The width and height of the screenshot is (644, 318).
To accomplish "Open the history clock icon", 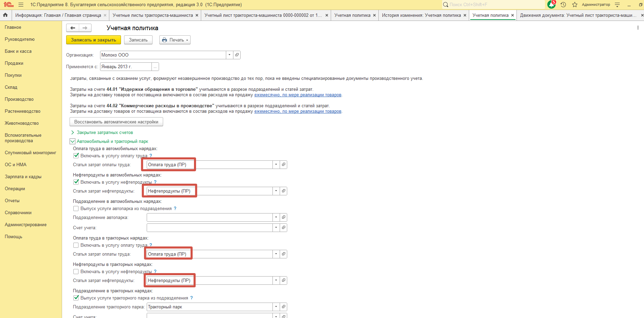I will pyautogui.click(x=563, y=4).
